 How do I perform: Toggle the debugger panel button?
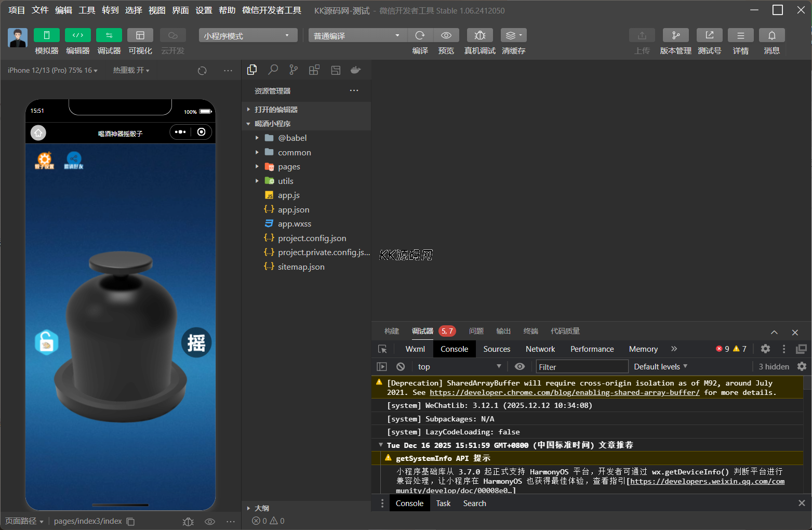coord(109,35)
